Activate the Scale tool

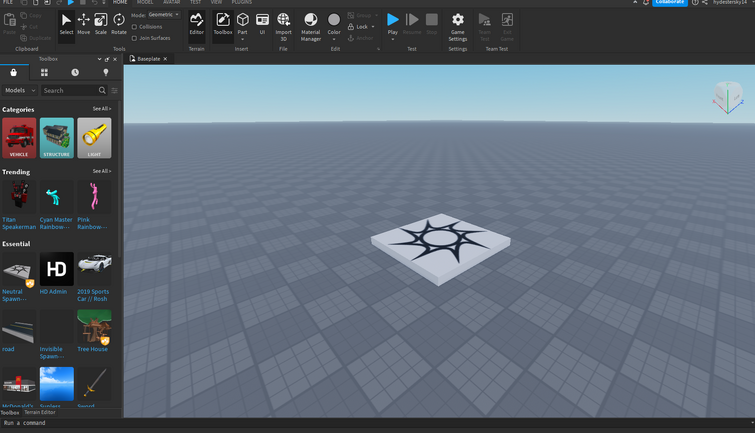(101, 24)
